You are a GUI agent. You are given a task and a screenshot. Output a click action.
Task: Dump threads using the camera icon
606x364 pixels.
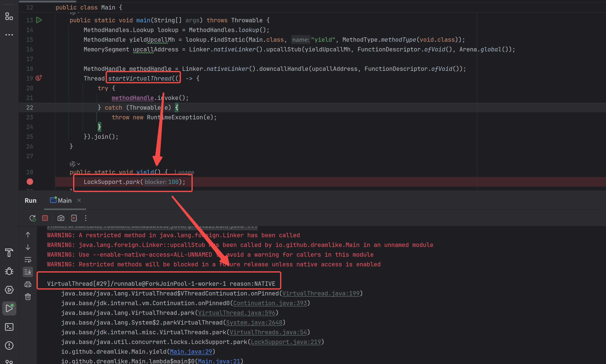tap(61, 218)
